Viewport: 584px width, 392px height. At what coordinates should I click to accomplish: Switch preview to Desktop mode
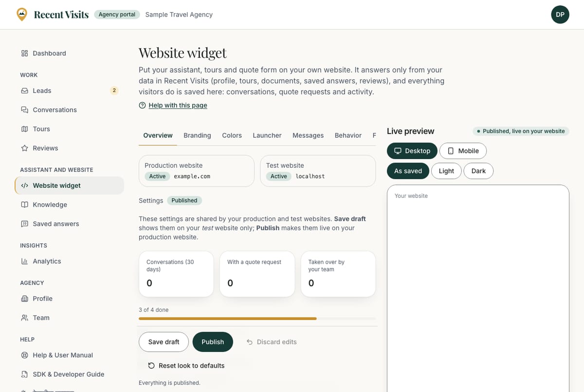point(412,151)
